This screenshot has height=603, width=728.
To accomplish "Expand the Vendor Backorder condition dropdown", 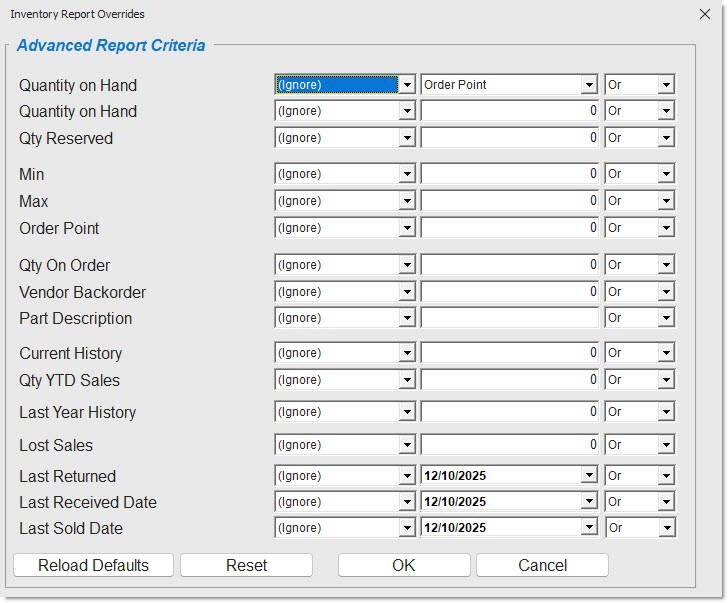I will [406, 292].
